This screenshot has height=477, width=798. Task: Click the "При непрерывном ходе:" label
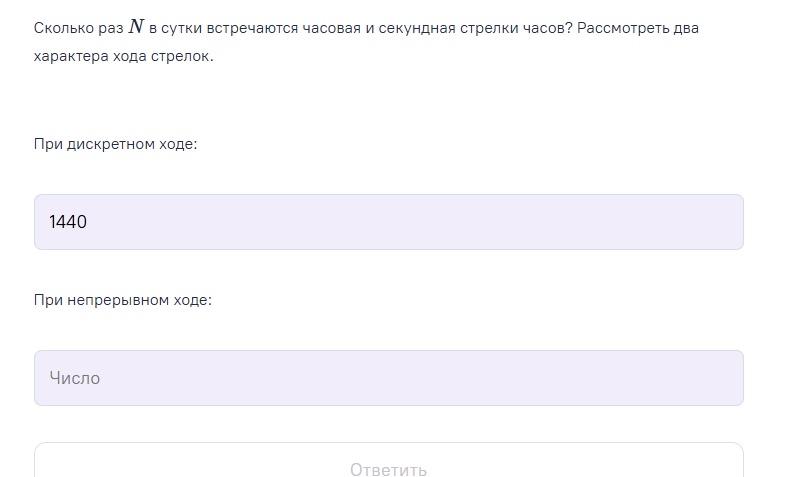pos(122,300)
